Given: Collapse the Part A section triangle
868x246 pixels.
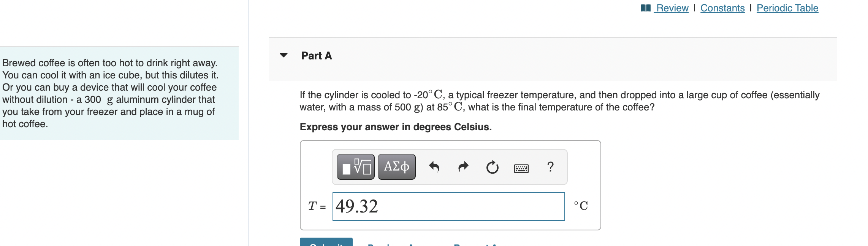Looking at the screenshot, I should (283, 56).
